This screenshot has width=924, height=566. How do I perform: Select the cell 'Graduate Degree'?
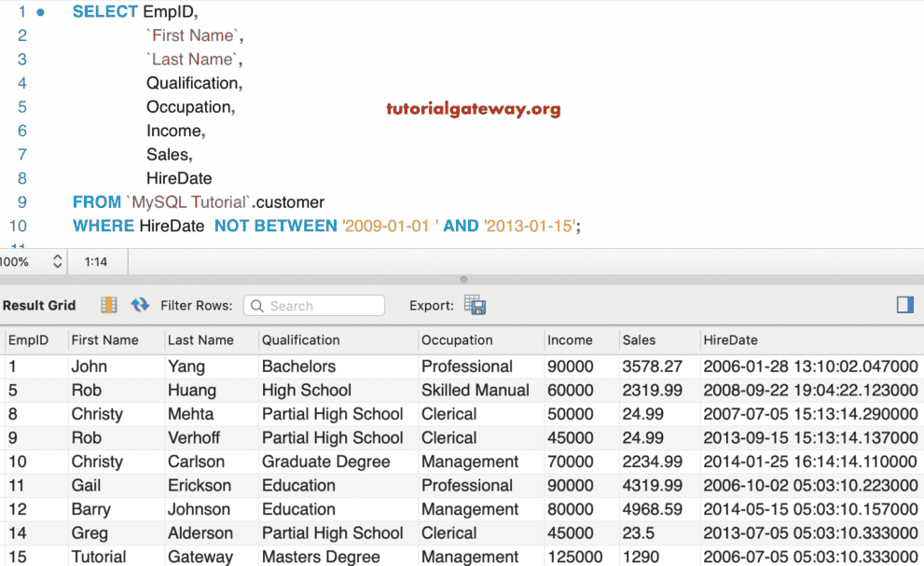[x=326, y=462]
